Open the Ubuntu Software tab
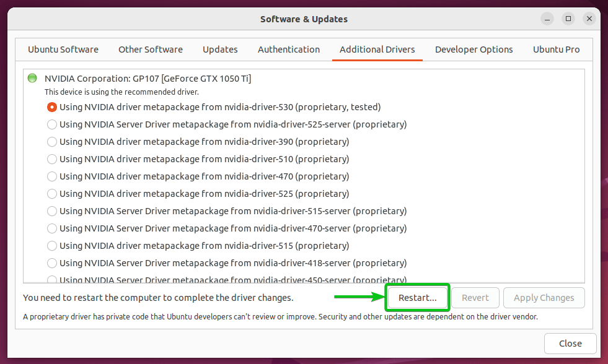Screen dimensions: 608x364 tap(63, 50)
